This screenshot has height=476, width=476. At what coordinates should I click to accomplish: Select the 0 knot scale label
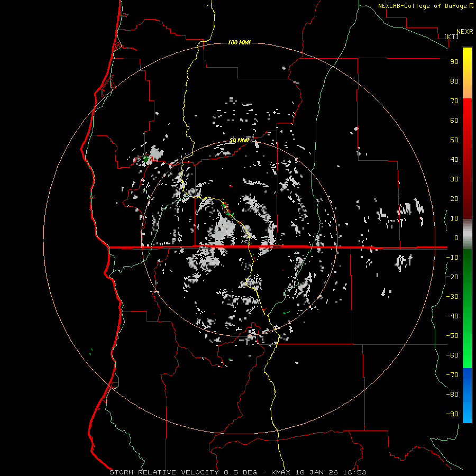pyautogui.click(x=456, y=238)
